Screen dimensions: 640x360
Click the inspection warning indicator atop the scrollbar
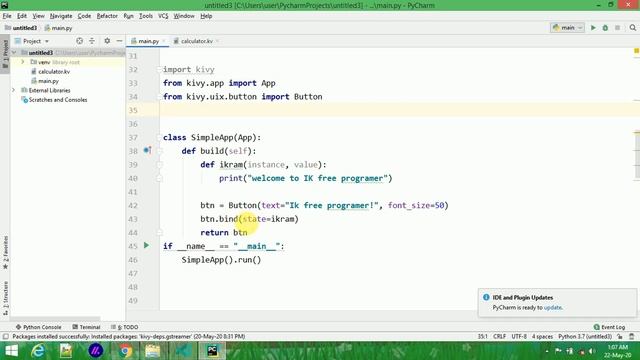636,51
